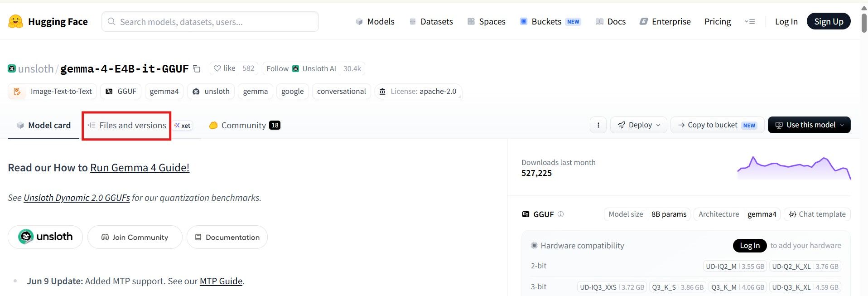Expand the Use this model dropdown

tap(809, 125)
